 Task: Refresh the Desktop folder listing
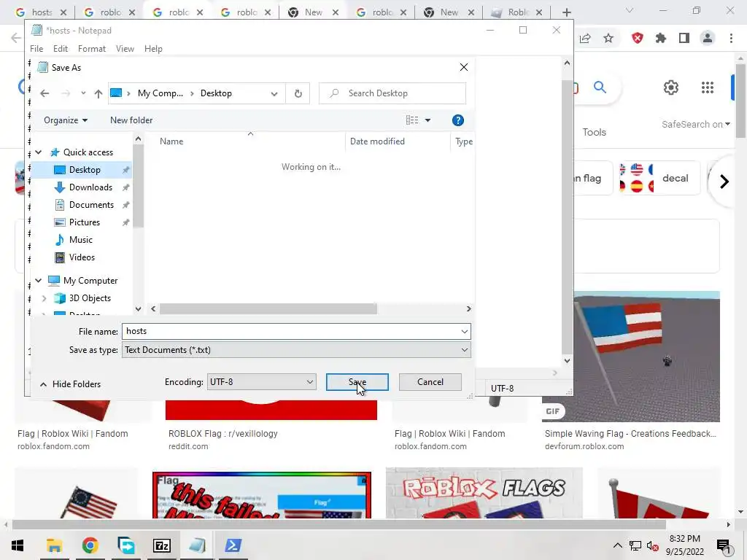[x=298, y=93]
